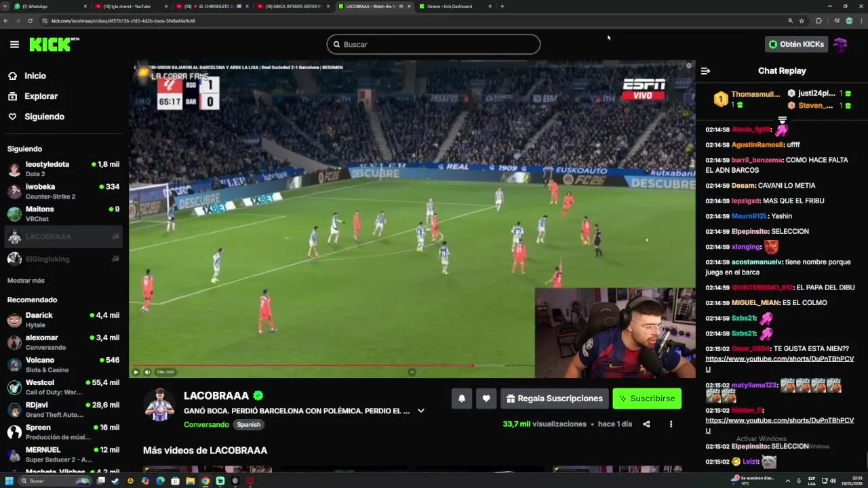
Task: Open alexomar recommended channel
Action: [64, 342]
